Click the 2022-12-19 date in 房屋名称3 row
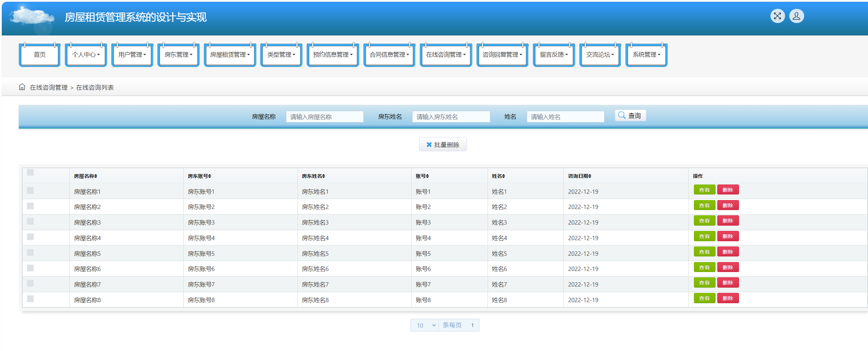 pyautogui.click(x=583, y=222)
